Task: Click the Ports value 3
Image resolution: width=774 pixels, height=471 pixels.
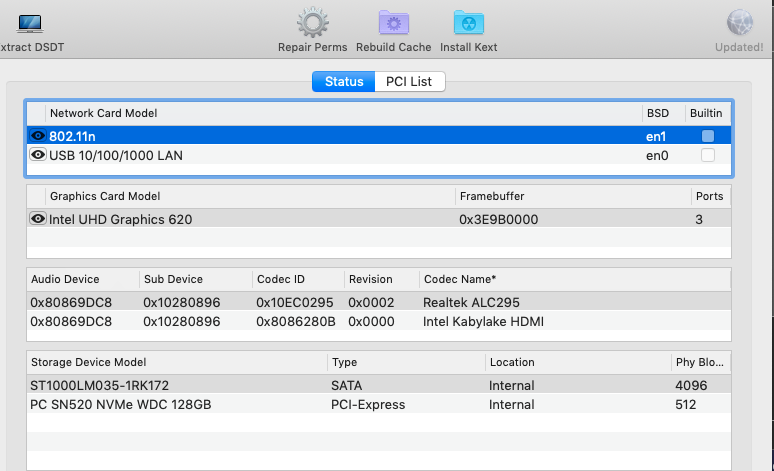Action: (x=699, y=219)
